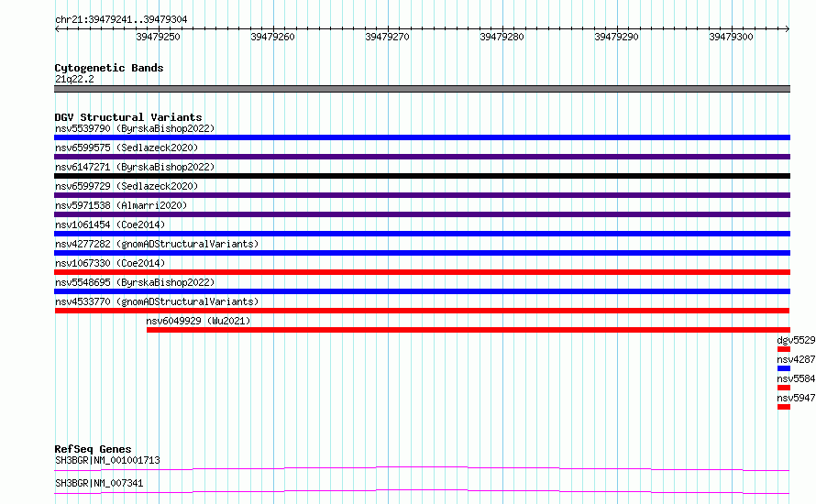
Task: Select the red bar for nsv6049929 (Wu2021)
Action: click(x=469, y=330)
